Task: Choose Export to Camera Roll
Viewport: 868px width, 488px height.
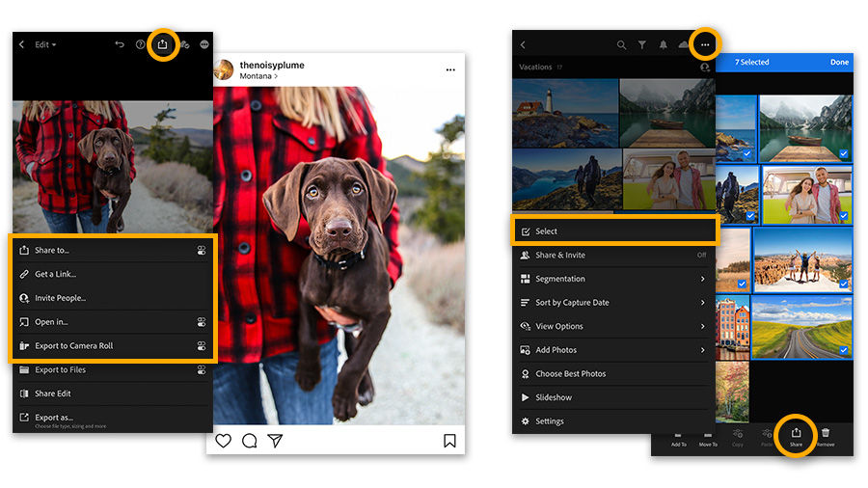Action: tap(113, 346)
